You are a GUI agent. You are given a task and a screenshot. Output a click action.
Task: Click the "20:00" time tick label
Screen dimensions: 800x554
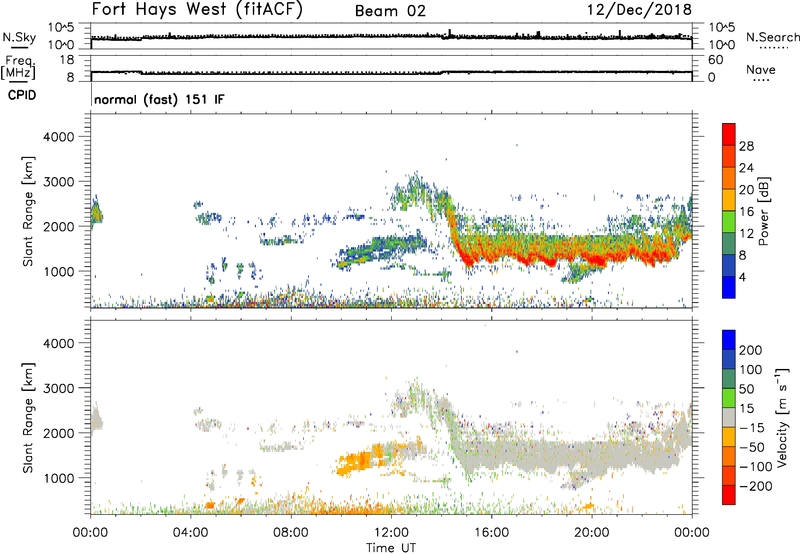[592, 533]
